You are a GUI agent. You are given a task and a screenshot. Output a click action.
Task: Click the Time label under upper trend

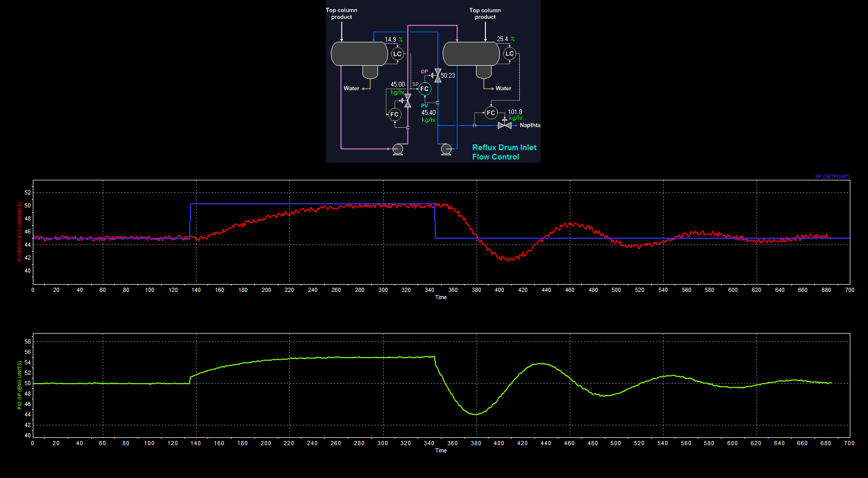point(441,297)
